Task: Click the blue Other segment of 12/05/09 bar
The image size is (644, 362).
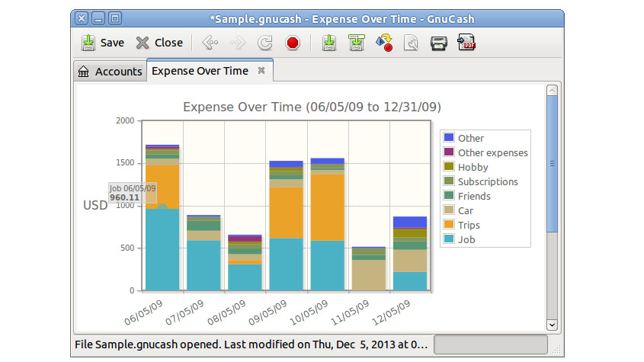Action: [x=410, y=222]
